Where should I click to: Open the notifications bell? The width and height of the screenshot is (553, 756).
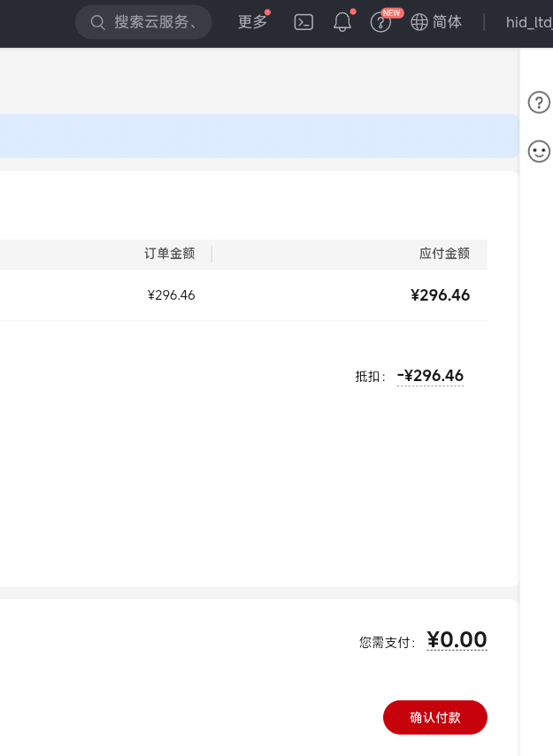342,22
